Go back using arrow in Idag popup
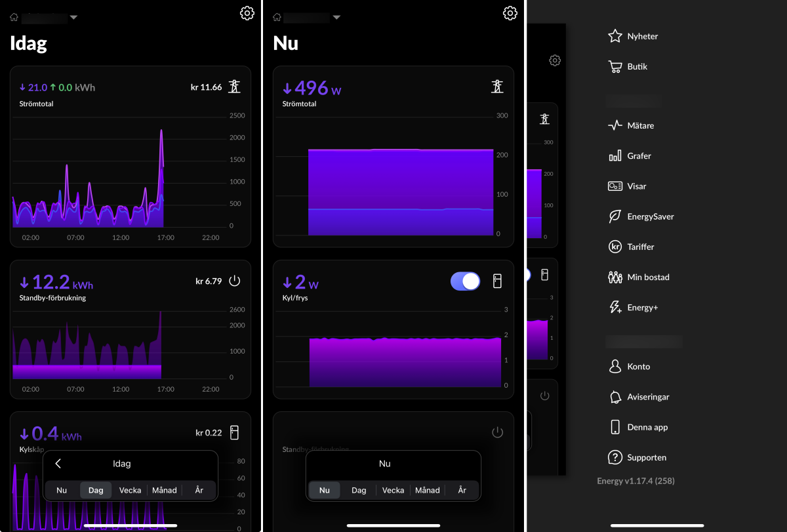 pyautogui.click(x=58, y=464)
